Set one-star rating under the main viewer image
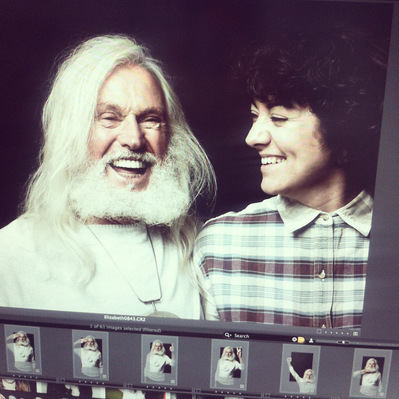The width and height of the screenshot is (399, 399). click(x=326, y=332)
